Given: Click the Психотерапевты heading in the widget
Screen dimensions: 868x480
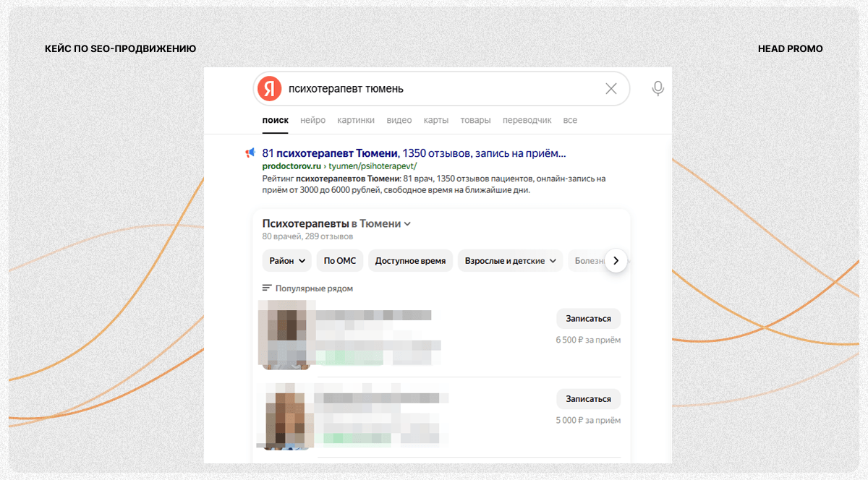Looking at the screenshot, I should [x=305, y=223].
